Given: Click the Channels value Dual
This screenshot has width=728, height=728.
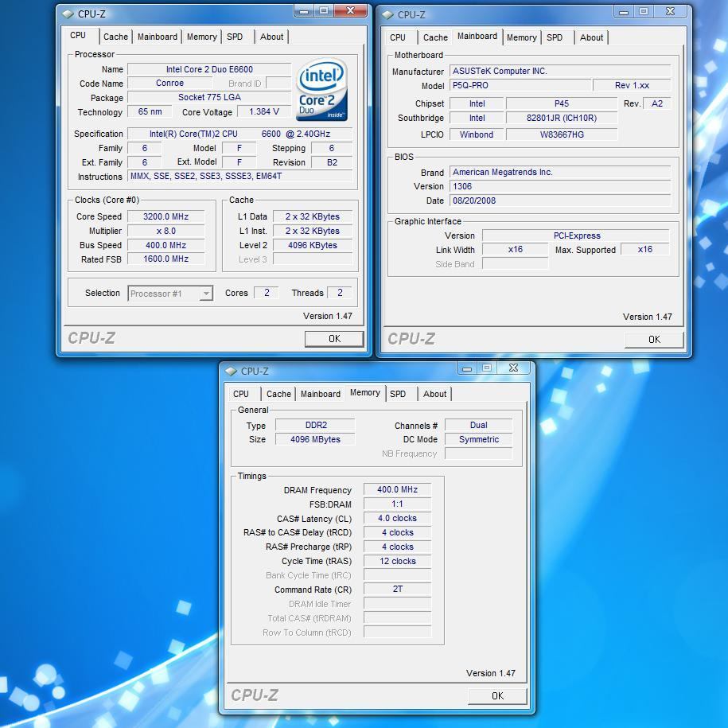Looking at the screenshot, I should click(x=479, y=426).
